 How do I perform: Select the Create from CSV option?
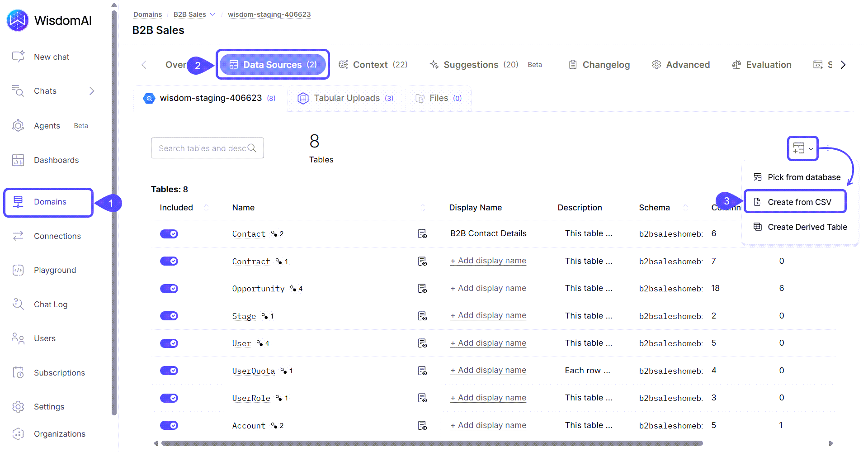coord(795,201)
